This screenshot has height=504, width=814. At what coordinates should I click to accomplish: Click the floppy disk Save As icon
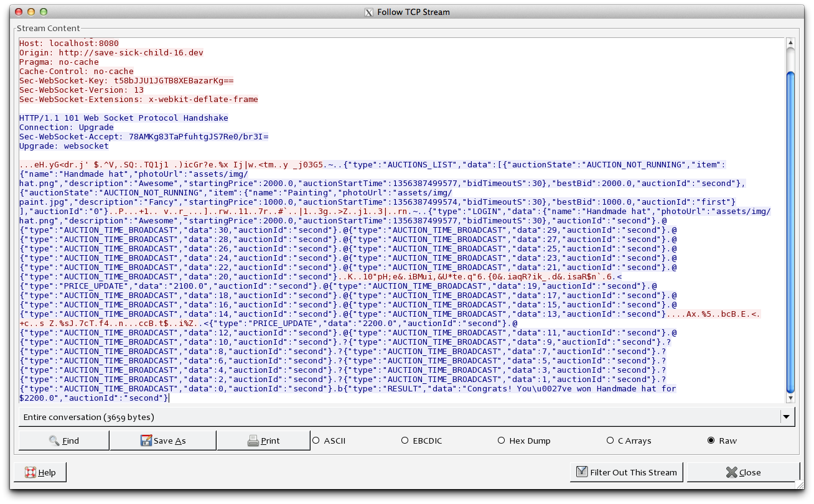point(146,441)
